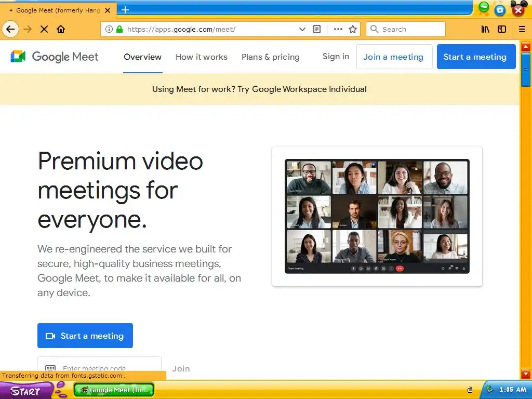532x399 pixels.
Task: Click the Enter meeting code field
Action: (99, 368)
